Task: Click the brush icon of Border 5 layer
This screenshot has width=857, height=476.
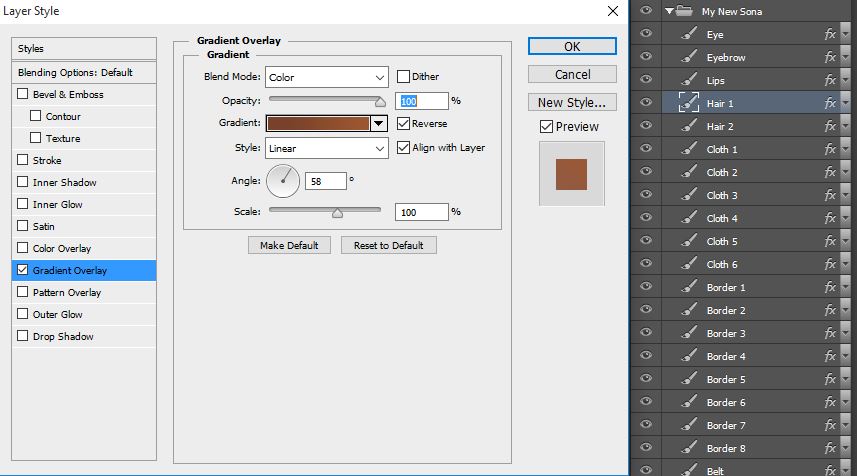Action: point(688,380)
